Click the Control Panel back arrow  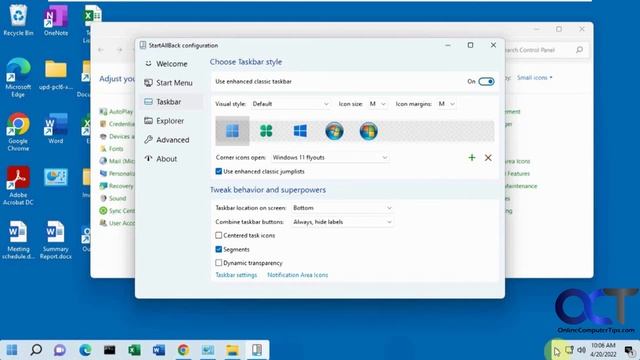[x=101, y=50]
